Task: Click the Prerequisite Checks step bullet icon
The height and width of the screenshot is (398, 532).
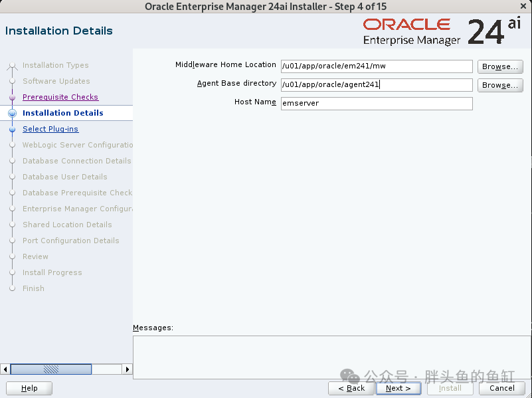Action: [x=12, y=98]
